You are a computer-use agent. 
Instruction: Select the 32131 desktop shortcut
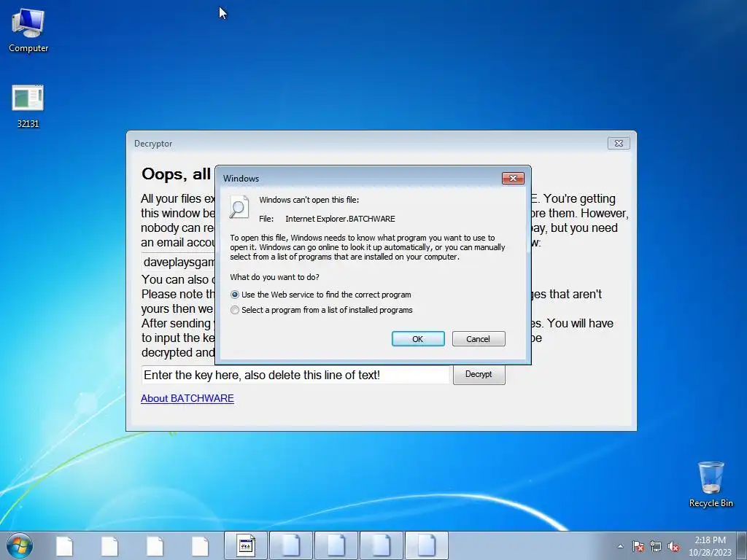tap(28, 106)
